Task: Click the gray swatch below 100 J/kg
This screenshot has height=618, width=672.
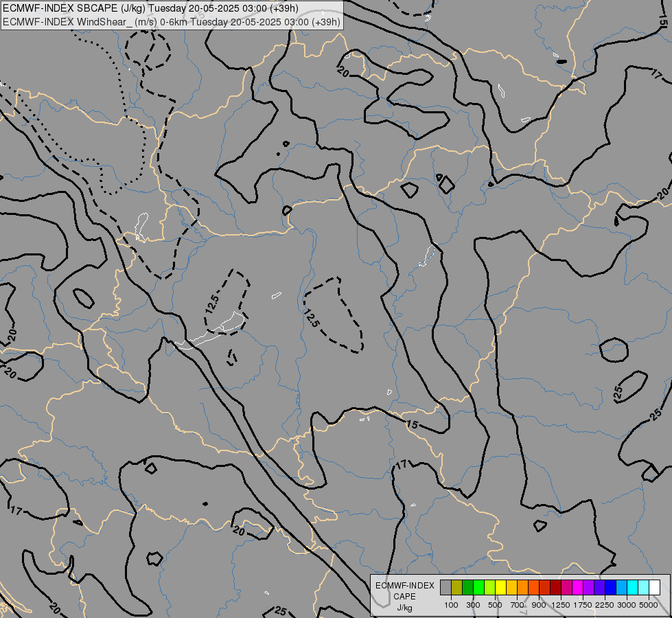Action: point(445,587)
